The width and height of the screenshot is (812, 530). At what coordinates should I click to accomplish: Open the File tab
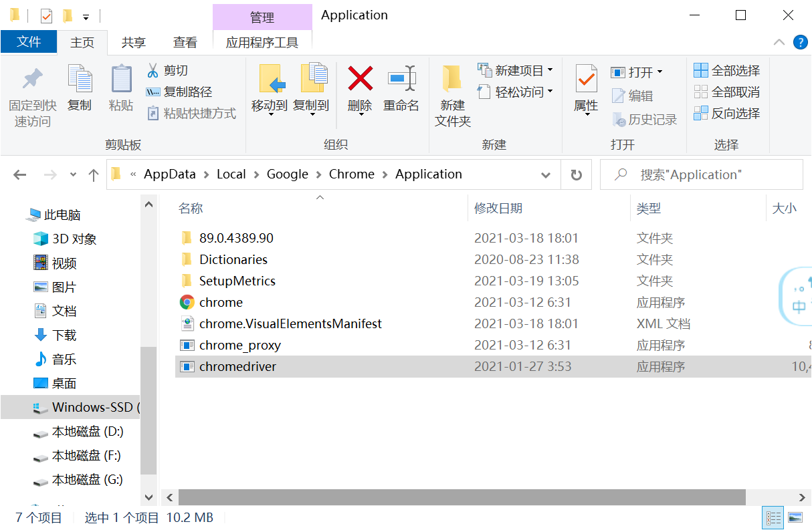[29, 41]
